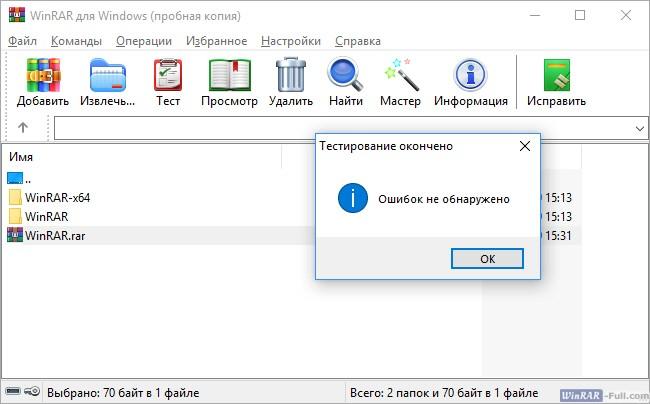
Task: Select the WinRAR-x64 folder name
Action: 58,197
